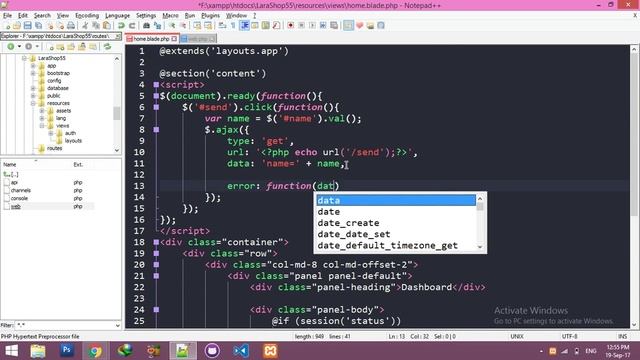Viewport: 640px width, 360px height.
Task: Open Find with the binoculars icon
Action: click(x=146, y=26)
